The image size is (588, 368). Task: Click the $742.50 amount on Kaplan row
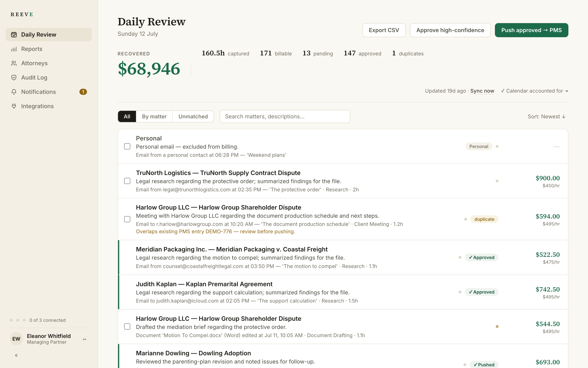click(x=548, y=289)
